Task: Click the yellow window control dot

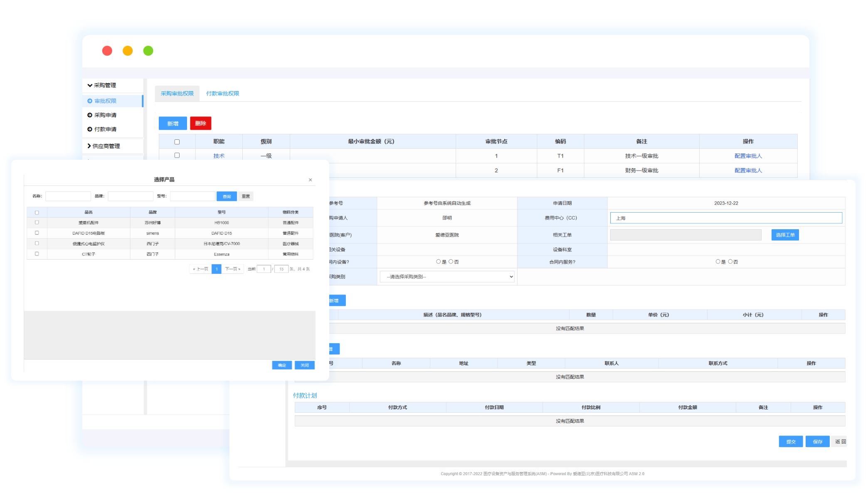Action: (128, 51)
